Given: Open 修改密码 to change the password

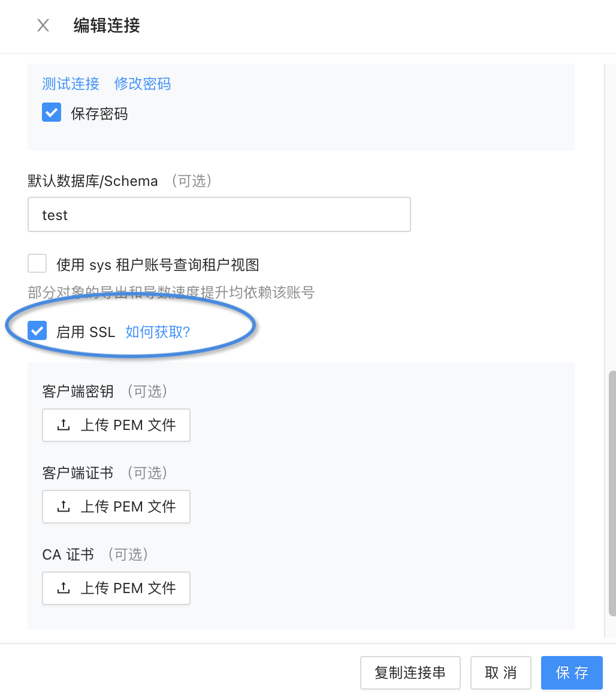Looking at the screenshot, I should pos(141,84).
